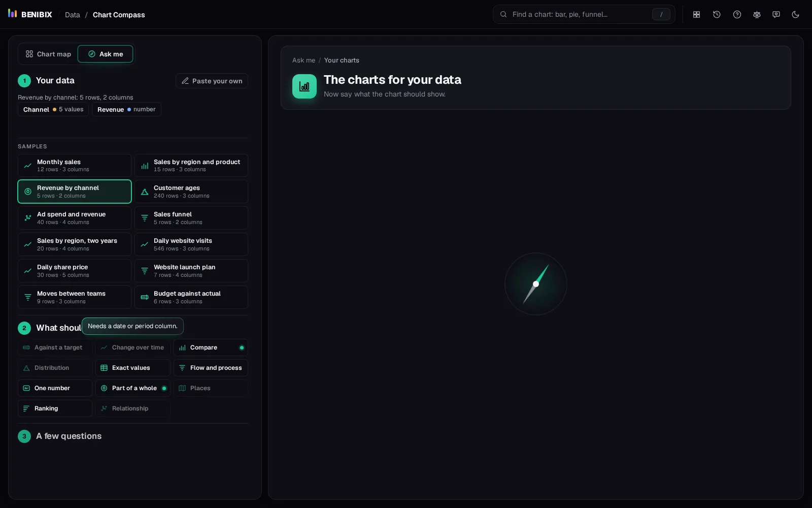Switch to the Chart map tab
The image size is (812, 508).
(49, 54)
